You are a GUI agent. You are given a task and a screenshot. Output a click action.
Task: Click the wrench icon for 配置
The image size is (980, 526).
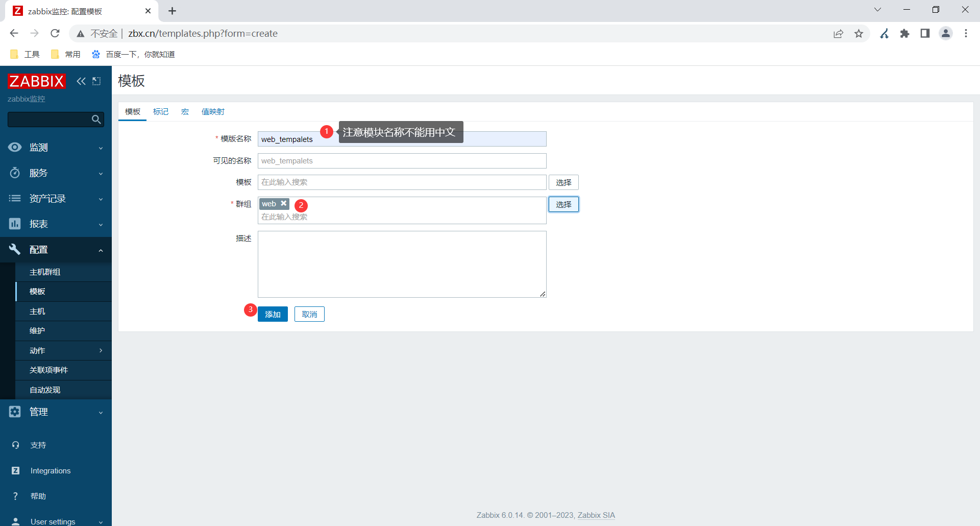click(15, 249)
